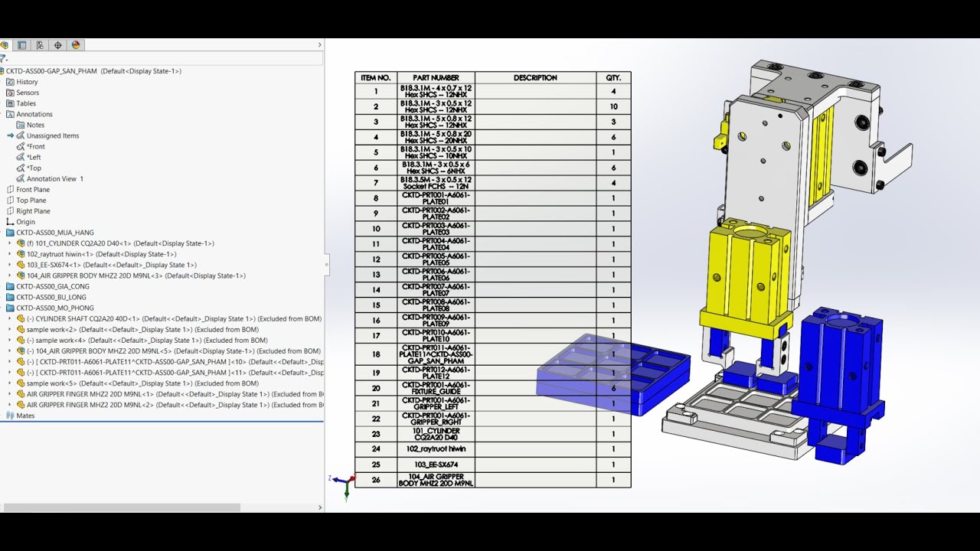Expand CYLINDER SHAFT CQ2A20 40D<1> component

tap(10, 318)
